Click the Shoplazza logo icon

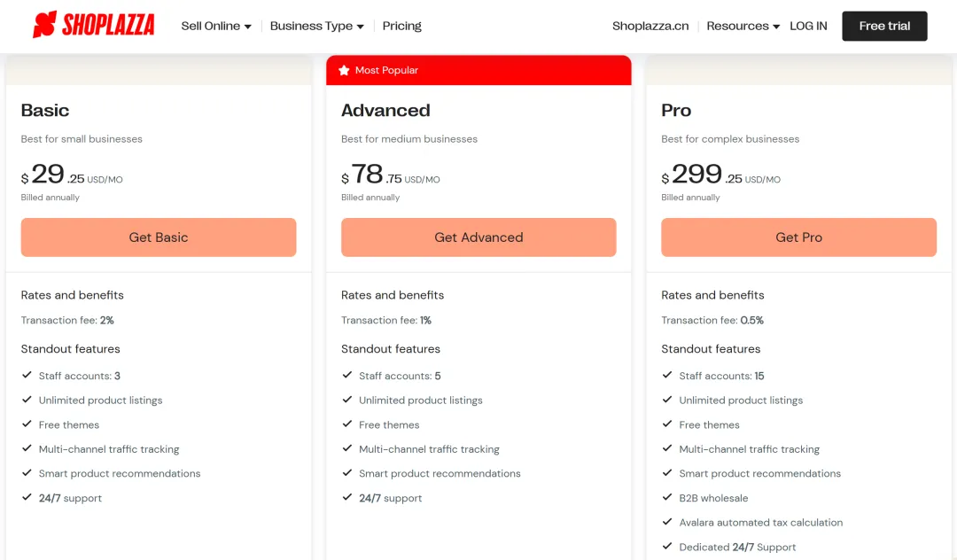click(x=44, y=25)
